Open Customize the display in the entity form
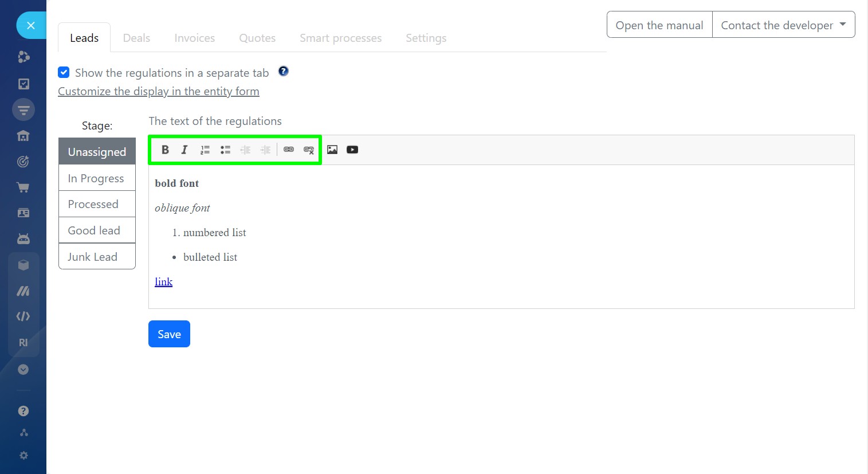Screen dimensions: 868x474 (x=159, y=92)
